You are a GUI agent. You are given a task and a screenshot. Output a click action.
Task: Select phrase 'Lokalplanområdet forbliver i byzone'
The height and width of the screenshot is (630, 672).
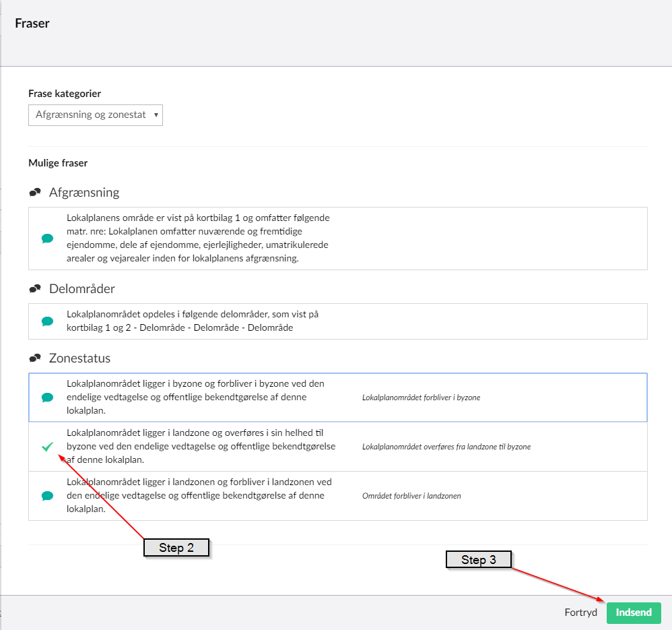[421, 398]
